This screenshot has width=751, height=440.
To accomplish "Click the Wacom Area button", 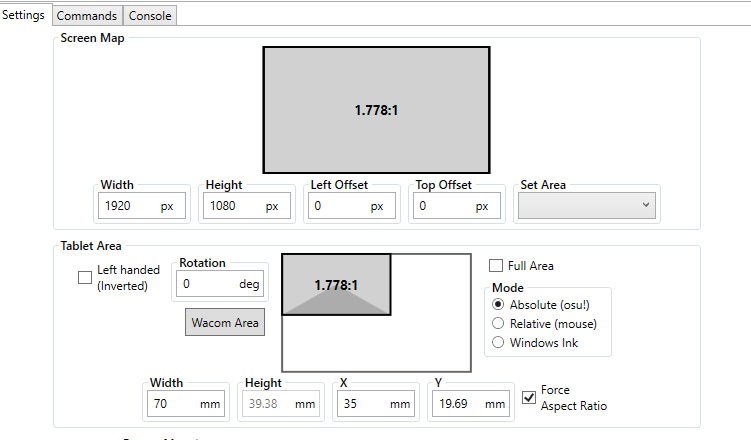I will point(225,322).
